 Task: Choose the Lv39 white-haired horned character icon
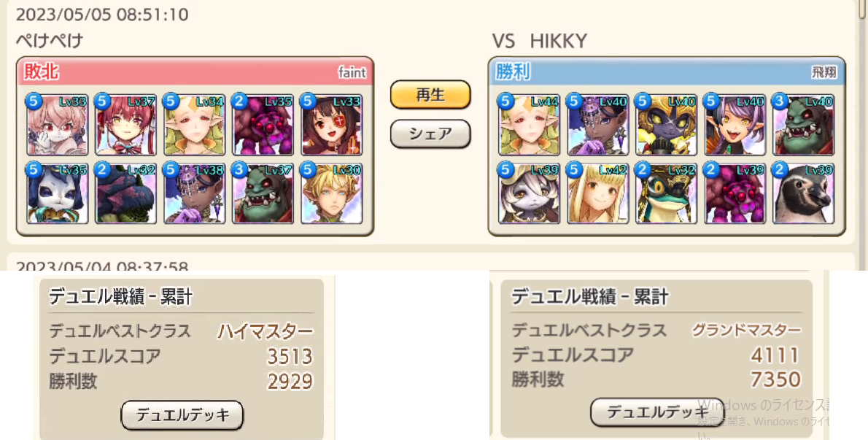[x=530, y=193]
